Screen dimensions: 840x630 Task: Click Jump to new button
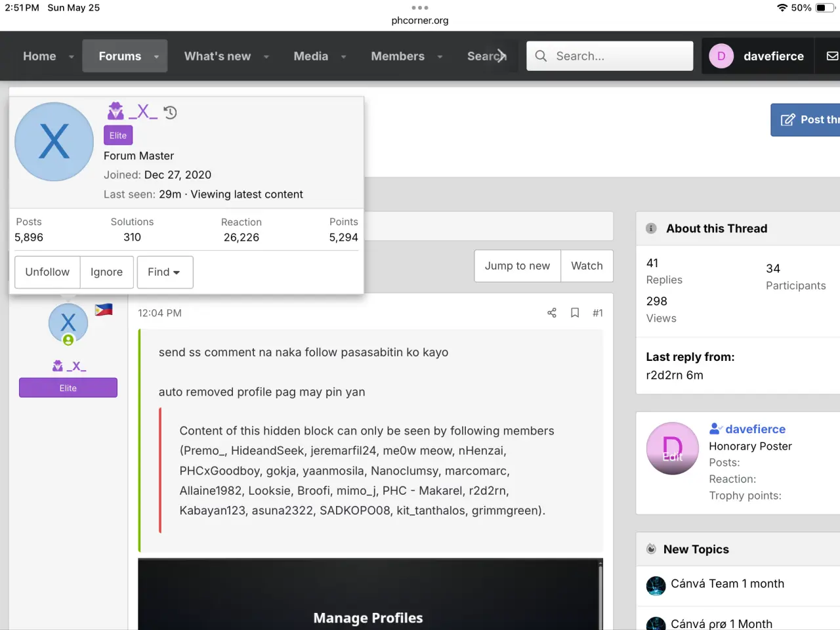pyautogui.click(x=518, y=266)
